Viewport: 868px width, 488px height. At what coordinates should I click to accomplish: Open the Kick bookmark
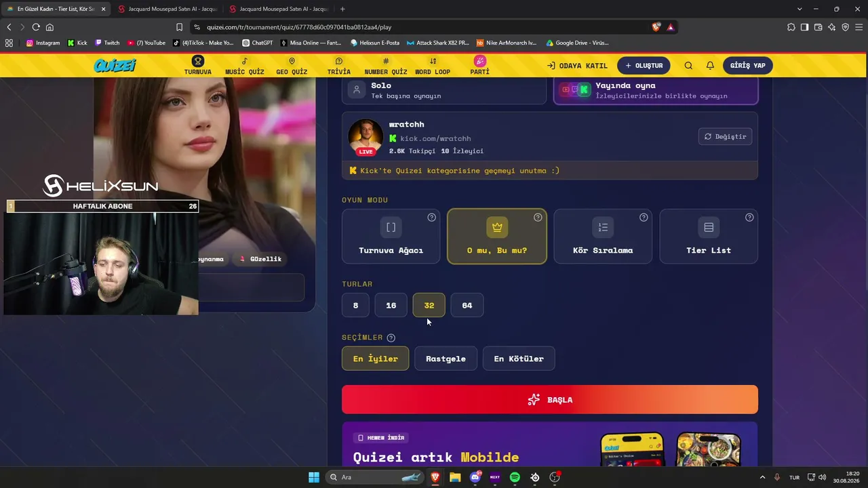click(77, 43)
